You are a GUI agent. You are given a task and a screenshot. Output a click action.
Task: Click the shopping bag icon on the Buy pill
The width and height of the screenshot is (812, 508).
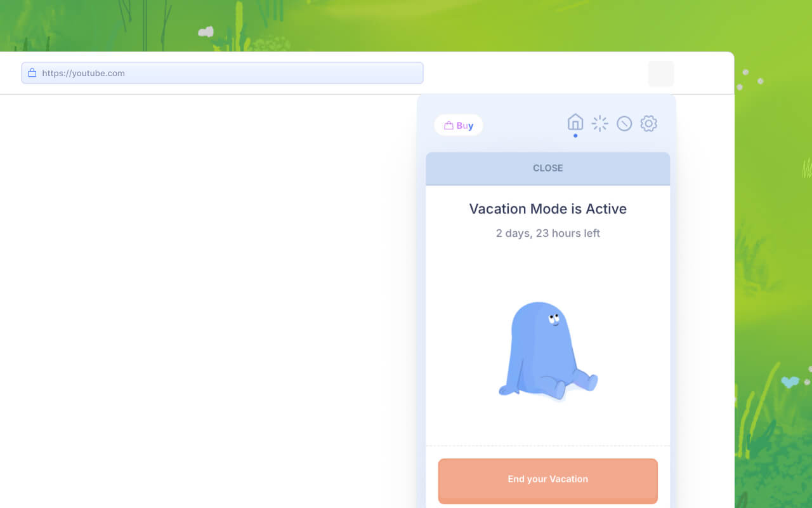coord(448,125)
